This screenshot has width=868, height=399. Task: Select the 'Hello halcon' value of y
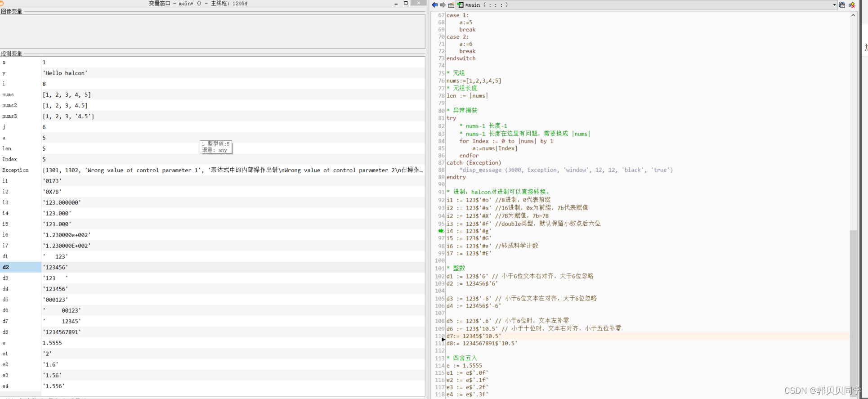pyautogui.click(x=65, y=73)
